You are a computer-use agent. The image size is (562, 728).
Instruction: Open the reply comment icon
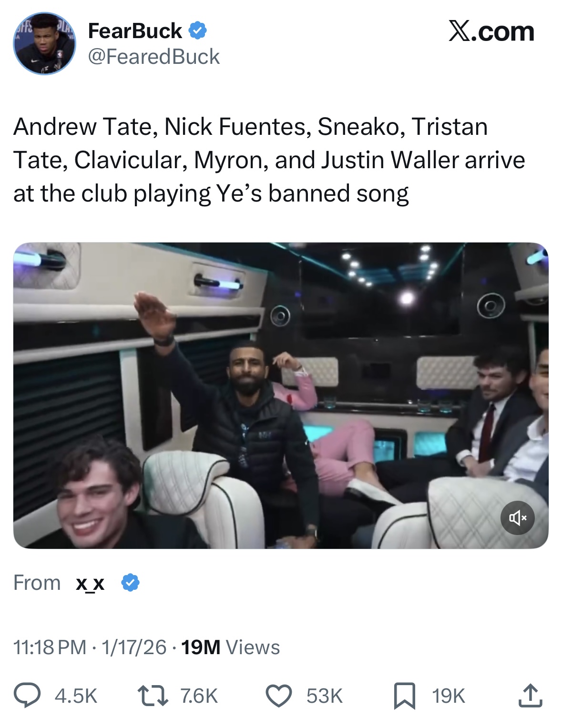pos(27,695)
